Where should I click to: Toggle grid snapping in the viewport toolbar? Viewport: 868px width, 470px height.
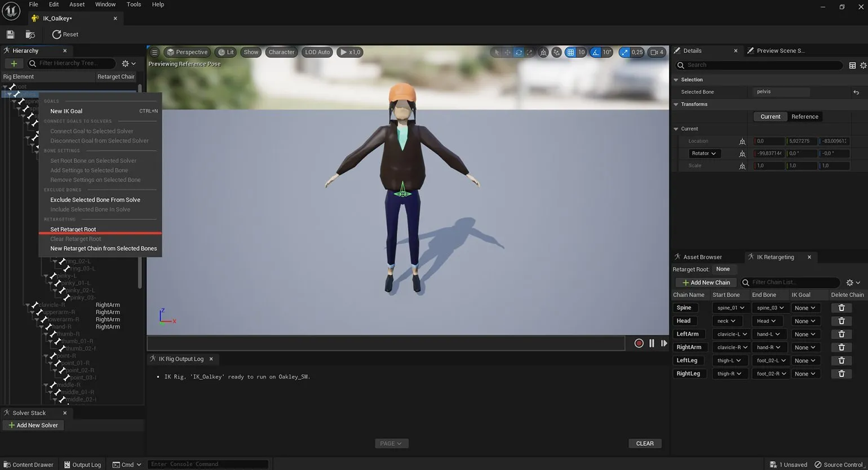pyautogui.click(x=570, y=52)
